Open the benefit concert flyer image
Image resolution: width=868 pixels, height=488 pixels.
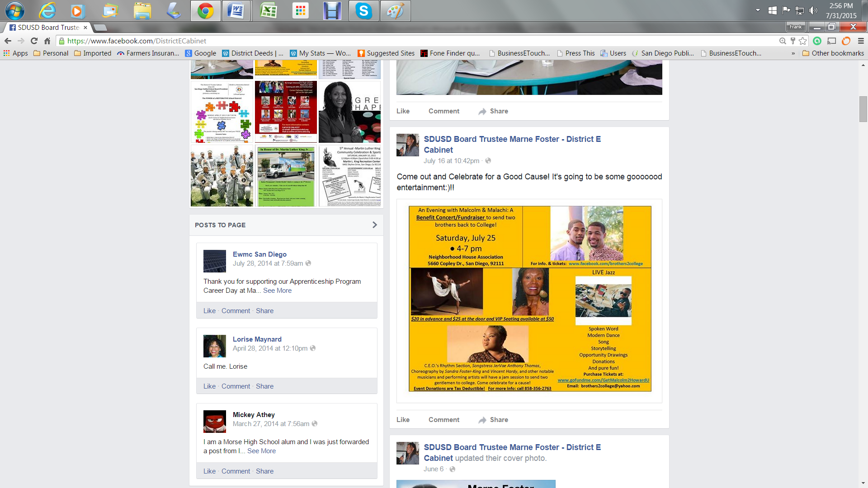coord(529,299)
